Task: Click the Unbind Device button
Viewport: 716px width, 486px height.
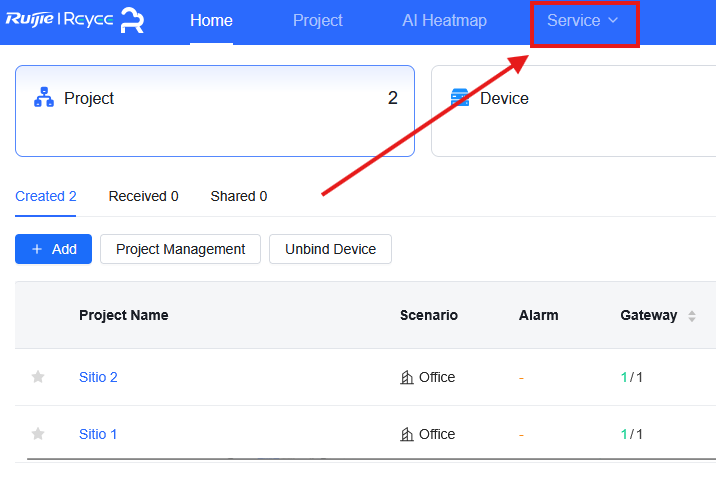Action: click(330, 249)
